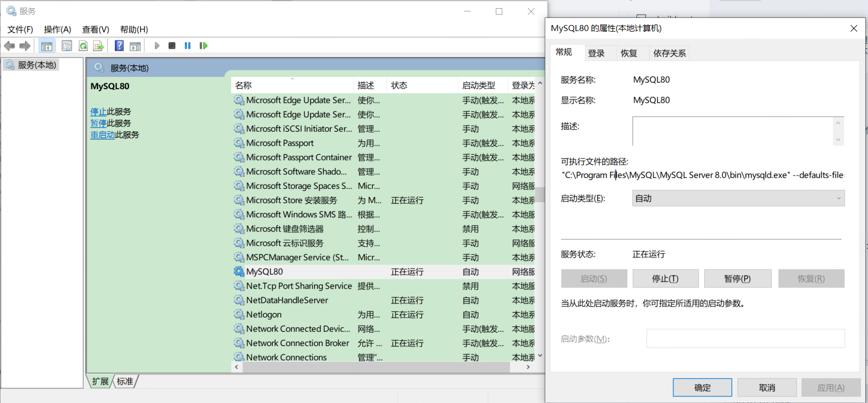
Task: Switch to 扩展 view tab at bottom
Action: (100, 381)
